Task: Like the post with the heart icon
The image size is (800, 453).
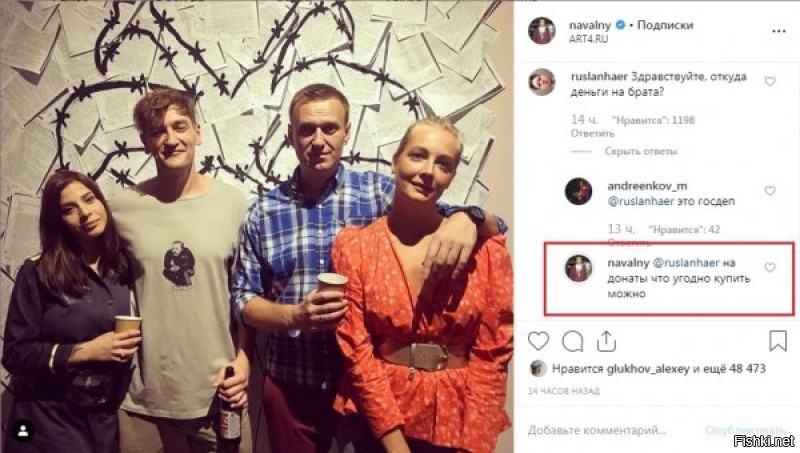Action: (x=538, y=341)
